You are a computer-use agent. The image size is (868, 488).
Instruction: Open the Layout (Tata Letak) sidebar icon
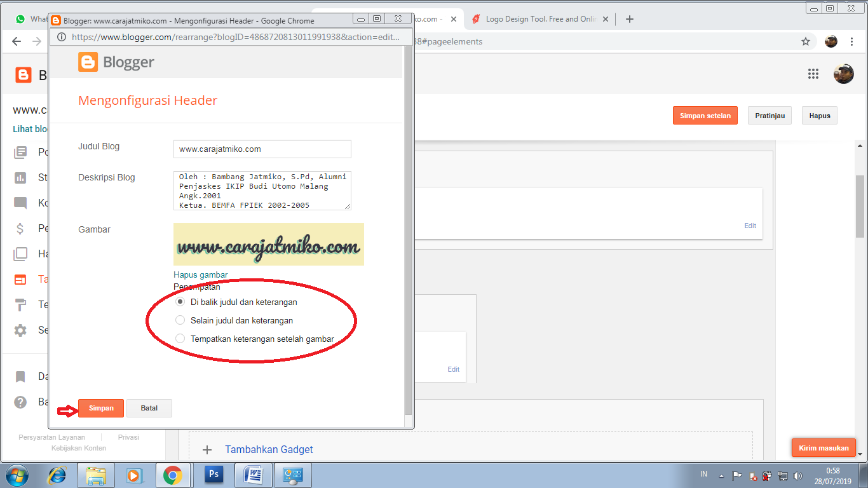coord(20,279)
